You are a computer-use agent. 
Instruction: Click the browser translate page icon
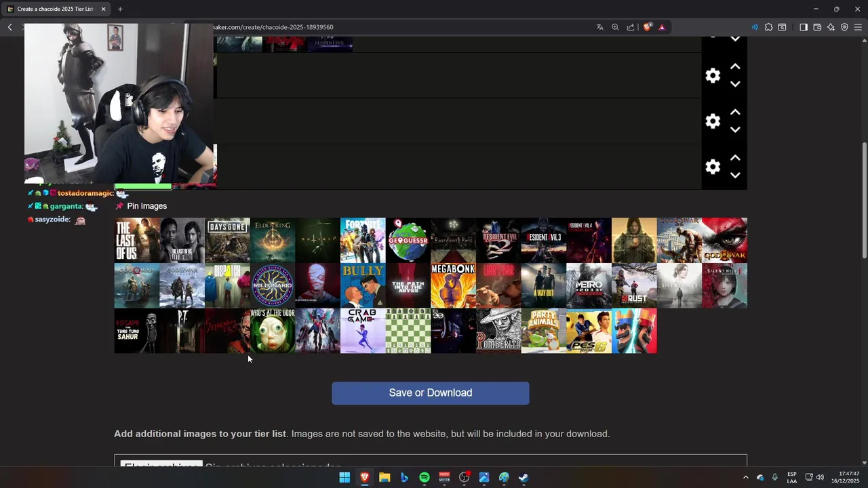tap(599, 27)
